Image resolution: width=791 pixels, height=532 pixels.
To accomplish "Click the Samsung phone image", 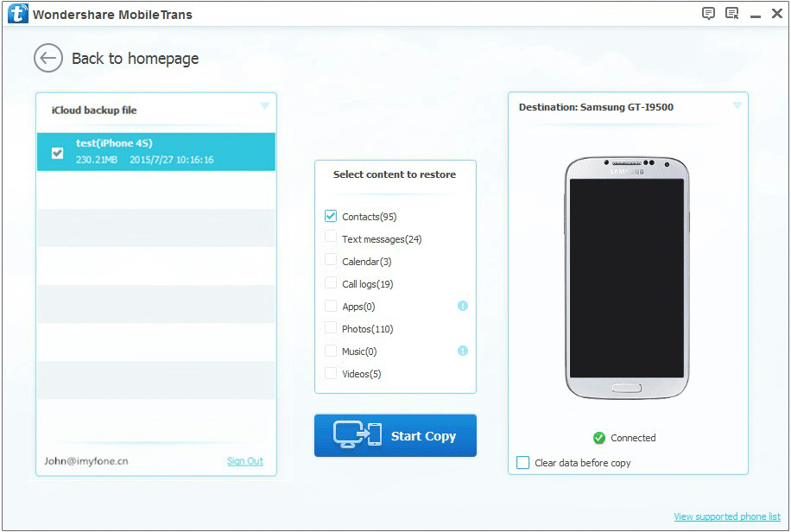I will click(x=627, y=277).
